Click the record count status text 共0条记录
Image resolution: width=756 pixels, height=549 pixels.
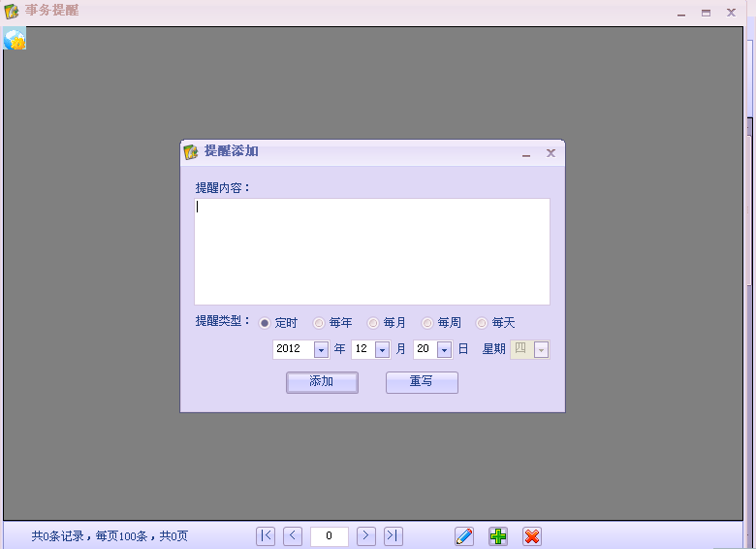click(58, 536)
